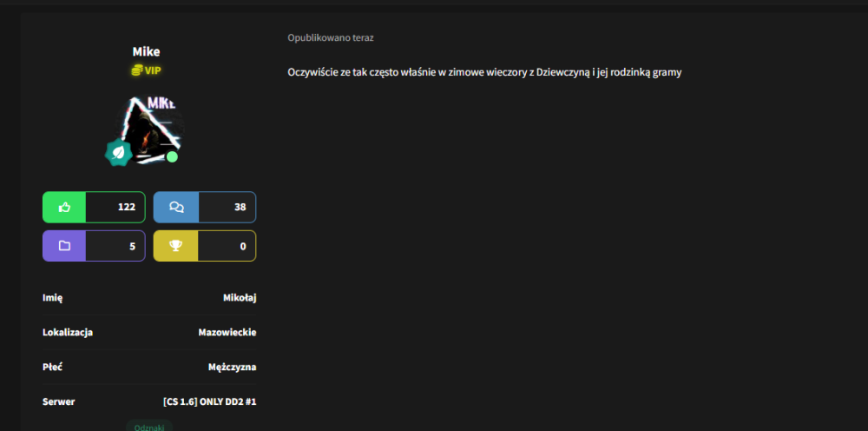Click the teal leaf rank badge
This screenshot has height=431, width=868.
coord(118,154)
